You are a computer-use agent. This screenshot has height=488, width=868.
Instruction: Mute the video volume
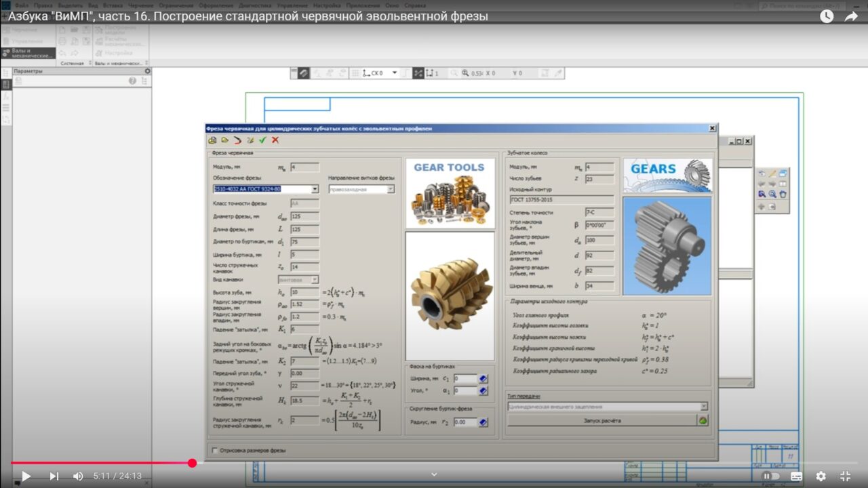pos(78,476)
